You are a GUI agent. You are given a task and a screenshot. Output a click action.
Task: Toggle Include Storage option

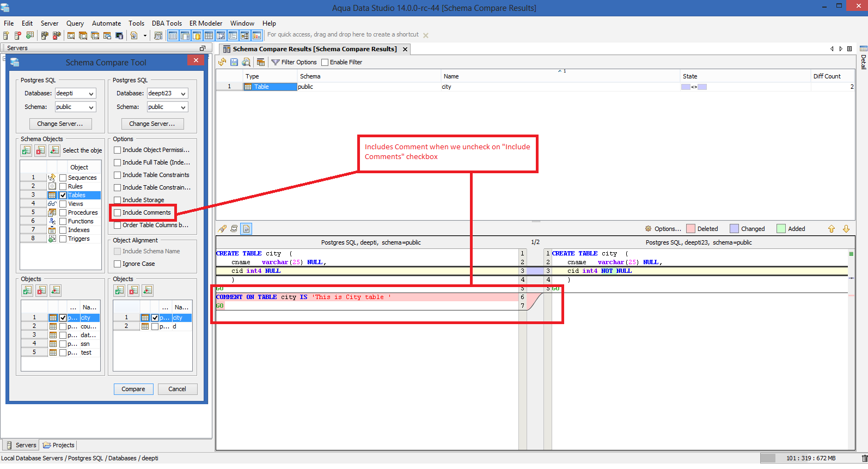[x=118, y=200]
